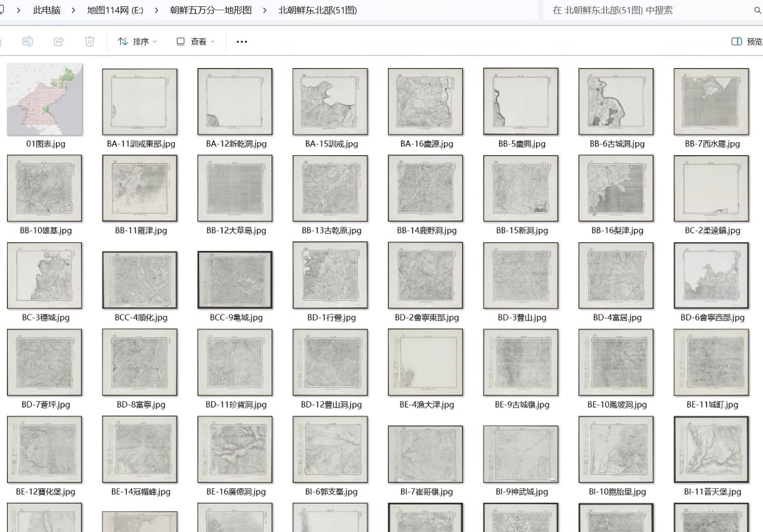Click the Rename icon in the toolbar
This screenshot has height=532, width=763.
(x=27, y=41)
